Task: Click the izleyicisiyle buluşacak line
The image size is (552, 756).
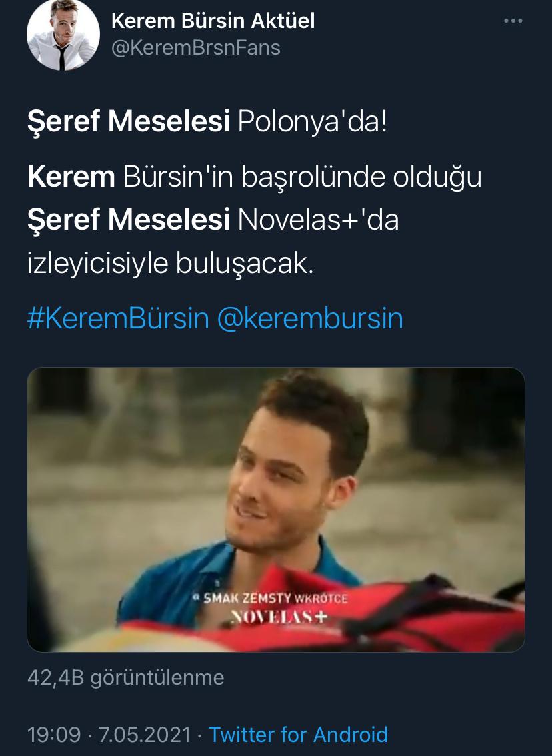Action: pos(170,263)
